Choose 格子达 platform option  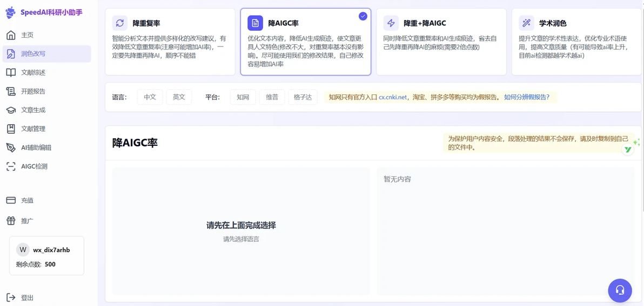click(303, 97)
